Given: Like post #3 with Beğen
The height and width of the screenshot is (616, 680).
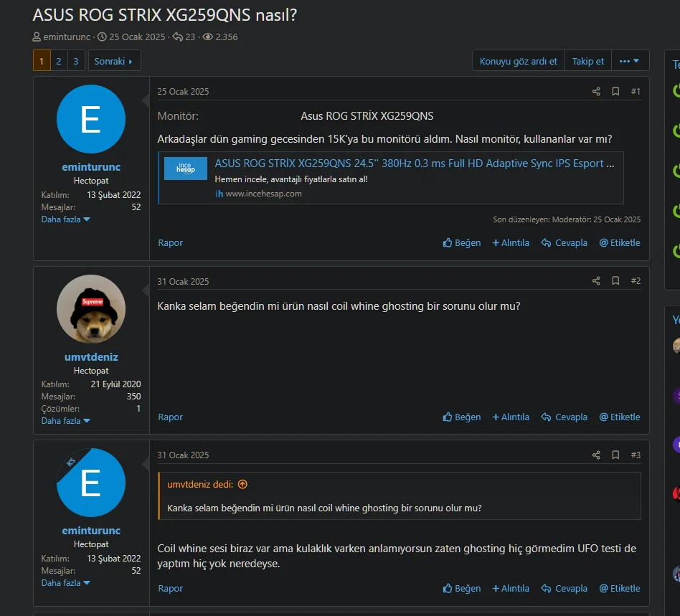Looking at the screenshot, I should tap(462, 588).
